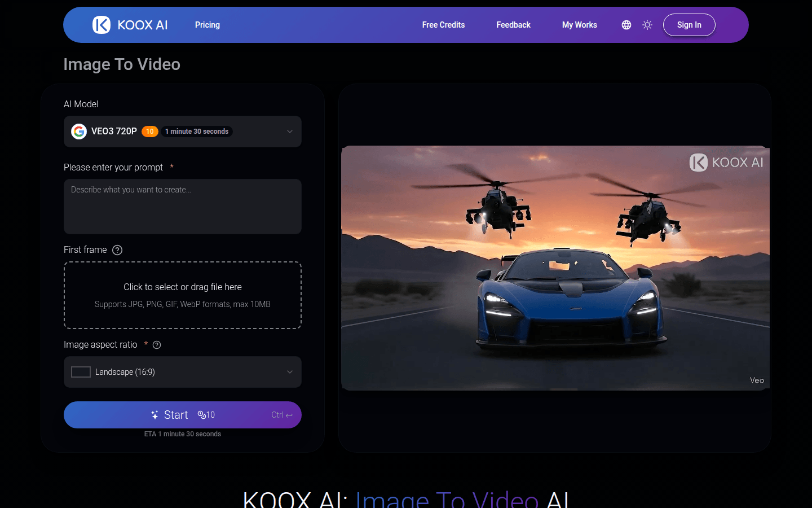The width and height of the screenshot is (812, 508).
Task: Click the orange 10 credits badge
Action: point(149,132)
